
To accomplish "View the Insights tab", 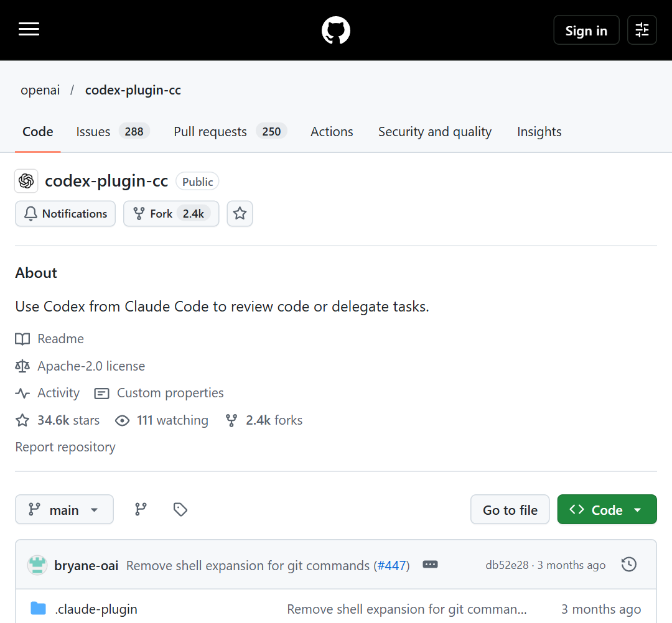I will (x=539, y=131).
